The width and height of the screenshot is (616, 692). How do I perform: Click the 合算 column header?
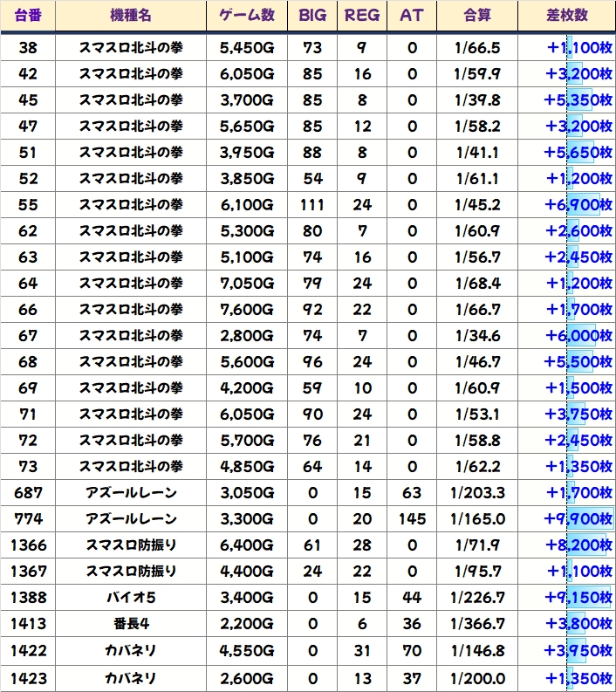click(x=477, y=16)
